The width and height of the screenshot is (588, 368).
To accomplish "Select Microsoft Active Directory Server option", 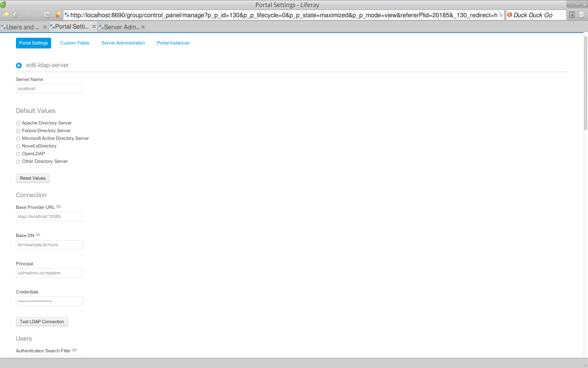I will pos(18,139).
